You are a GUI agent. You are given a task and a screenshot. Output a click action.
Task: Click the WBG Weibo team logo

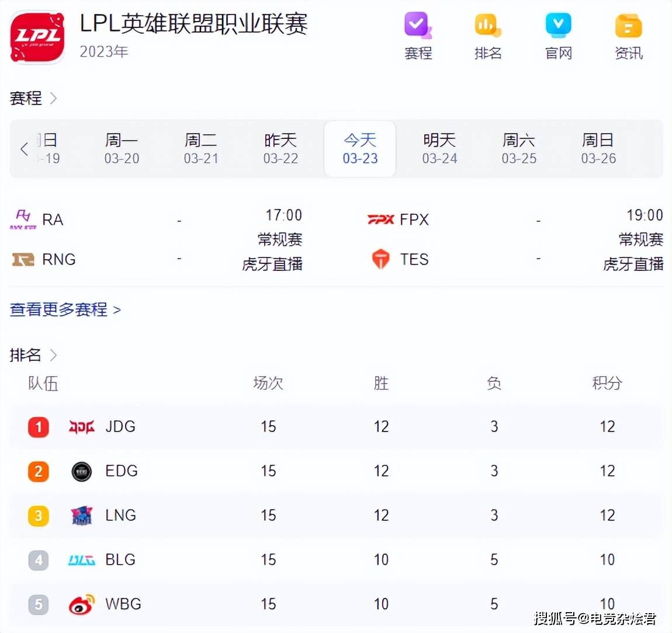[82, 604]
